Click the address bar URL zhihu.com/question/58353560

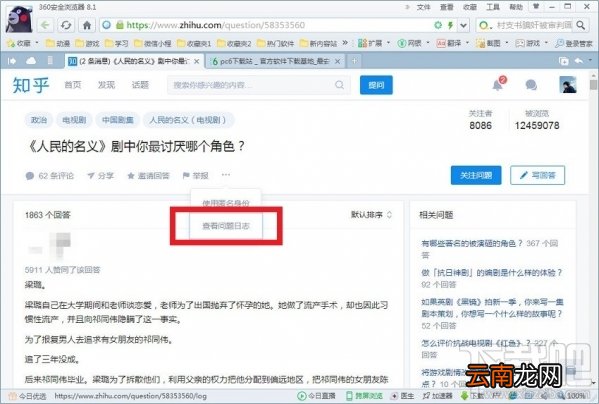[x=215, y=25]
